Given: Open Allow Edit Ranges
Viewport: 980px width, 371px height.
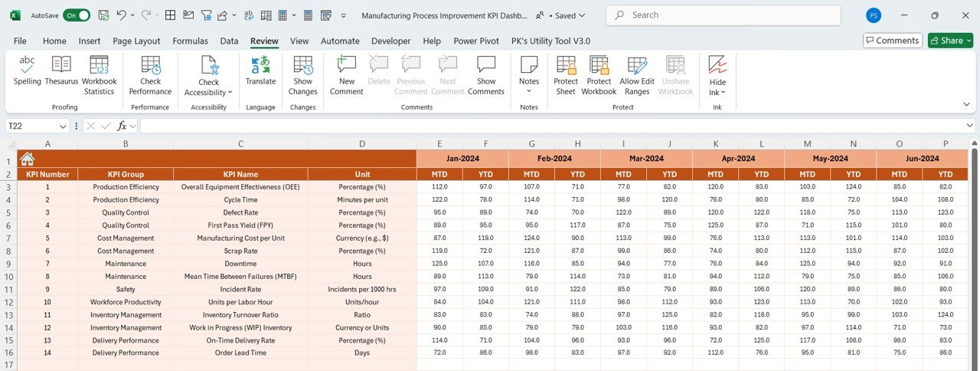Looking at the screenshot, I should coord(637,75).
